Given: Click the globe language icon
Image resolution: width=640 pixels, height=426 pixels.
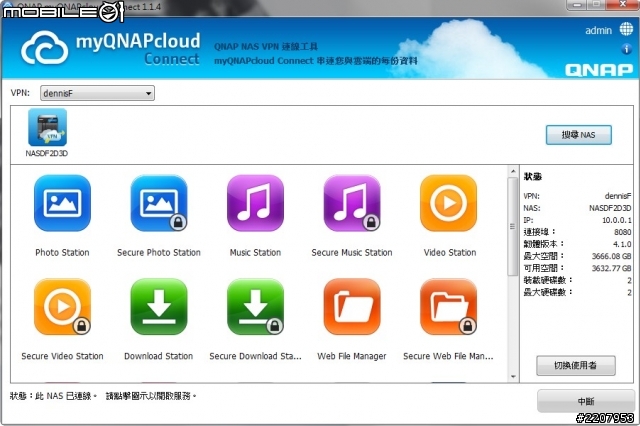Looking at the screenshot, I should click(626, 29).
